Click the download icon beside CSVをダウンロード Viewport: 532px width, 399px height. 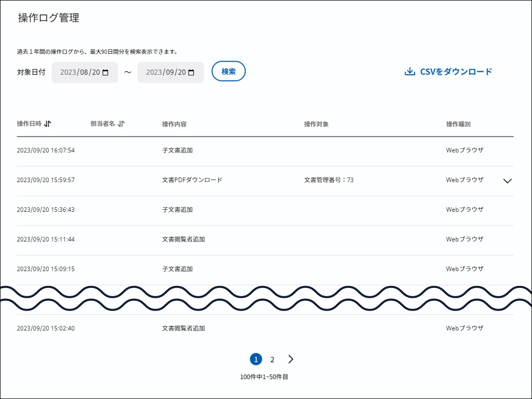409,72
